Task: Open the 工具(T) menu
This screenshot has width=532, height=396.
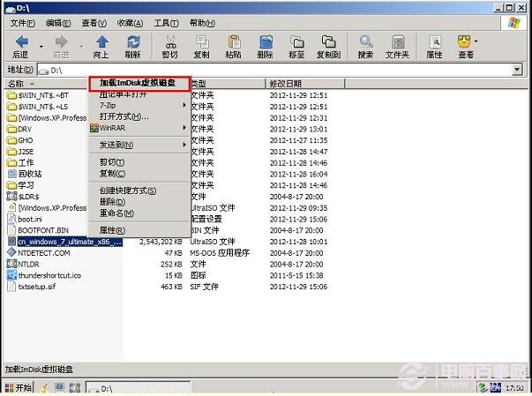Action: point(166,23)
